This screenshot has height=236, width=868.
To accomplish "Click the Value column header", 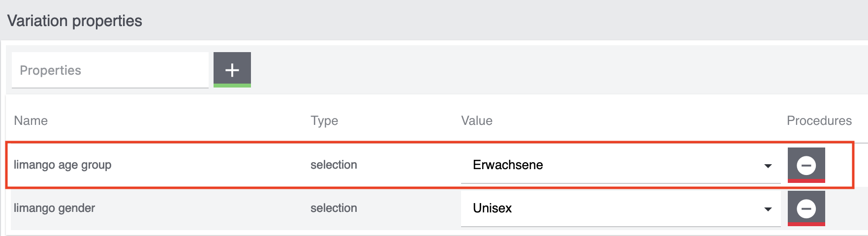I will 477,121.
